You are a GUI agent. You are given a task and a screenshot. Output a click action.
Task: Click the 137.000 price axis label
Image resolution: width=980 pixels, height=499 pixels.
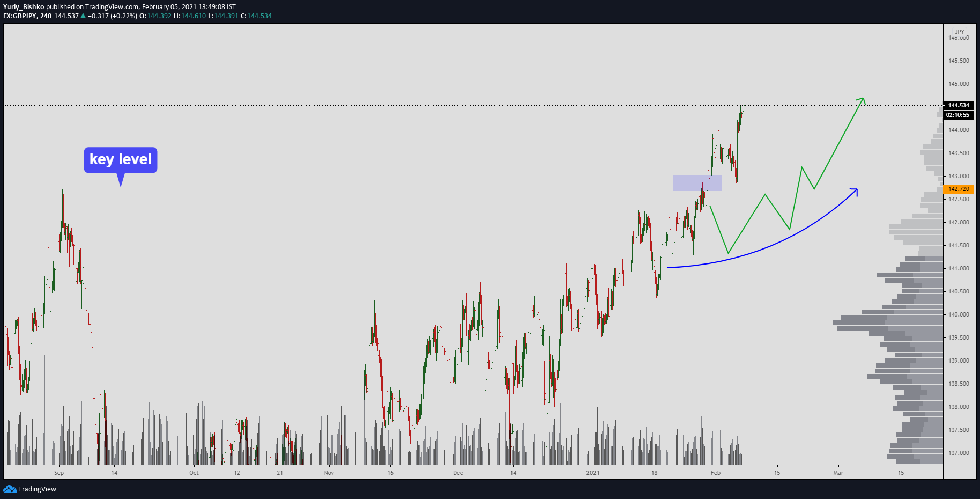point(959,453)
